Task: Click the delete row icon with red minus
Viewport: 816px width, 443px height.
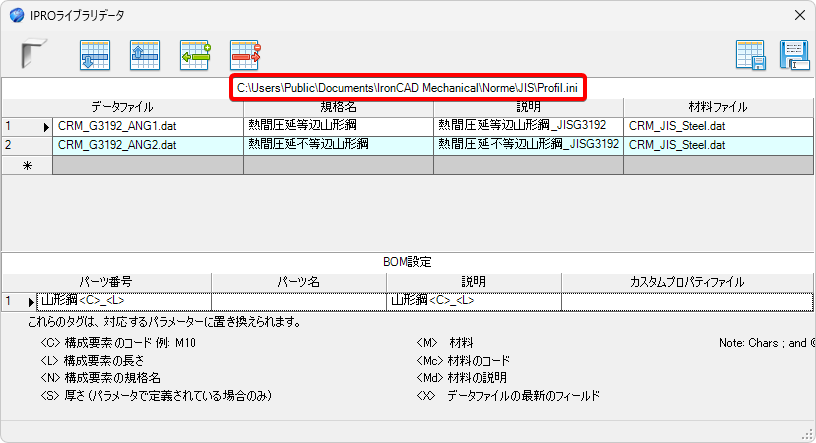Action: coord(245,55)
